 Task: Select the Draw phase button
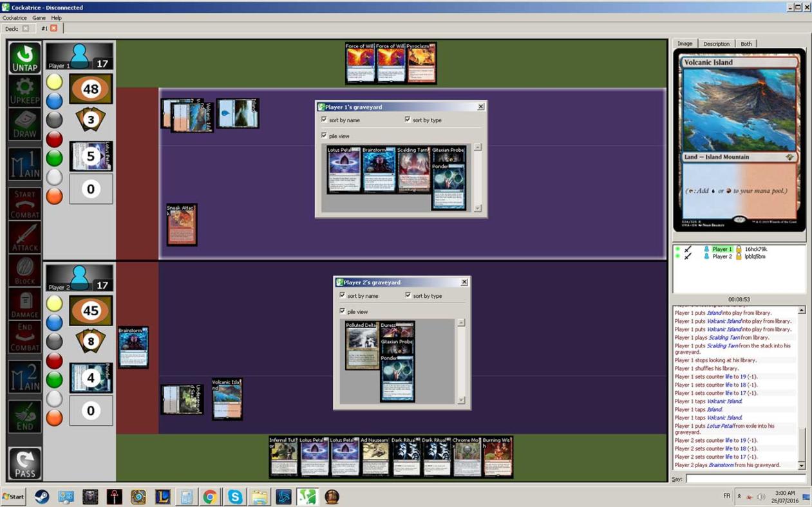point(24,125)
